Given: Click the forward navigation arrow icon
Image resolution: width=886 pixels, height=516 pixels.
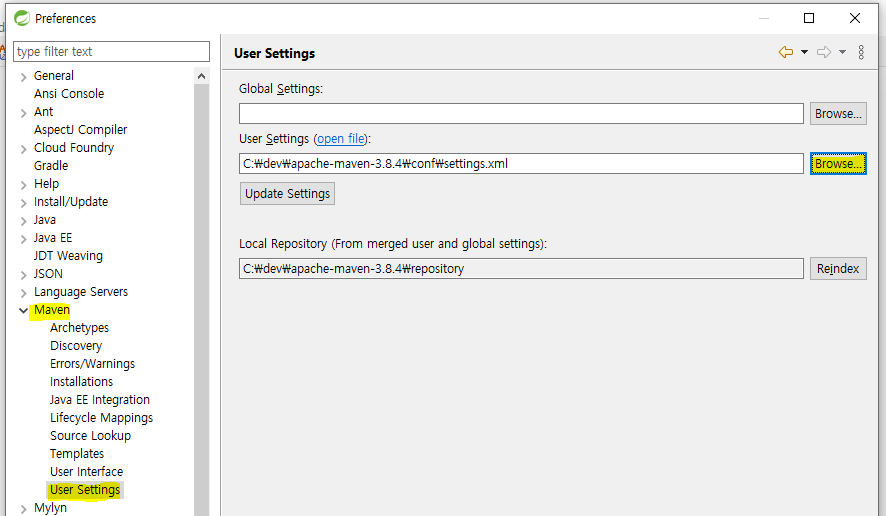Looking at the screenshot, I should click(x=824, y=53).
